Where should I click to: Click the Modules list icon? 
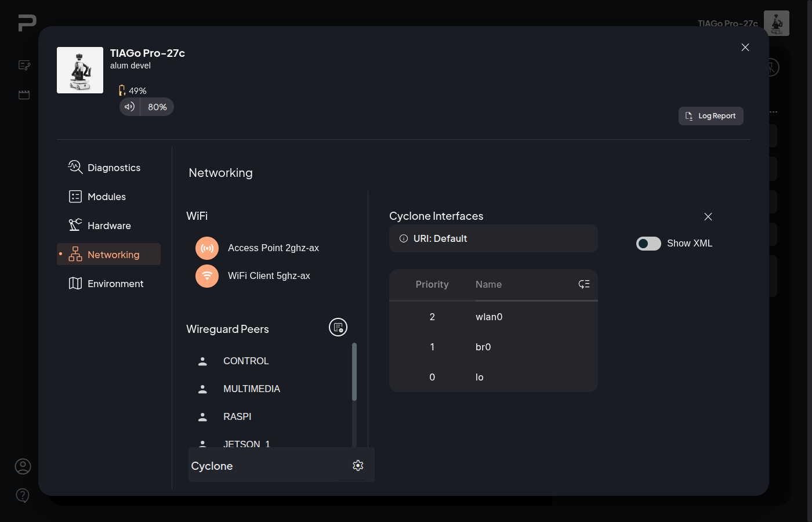tap(75, 197)
